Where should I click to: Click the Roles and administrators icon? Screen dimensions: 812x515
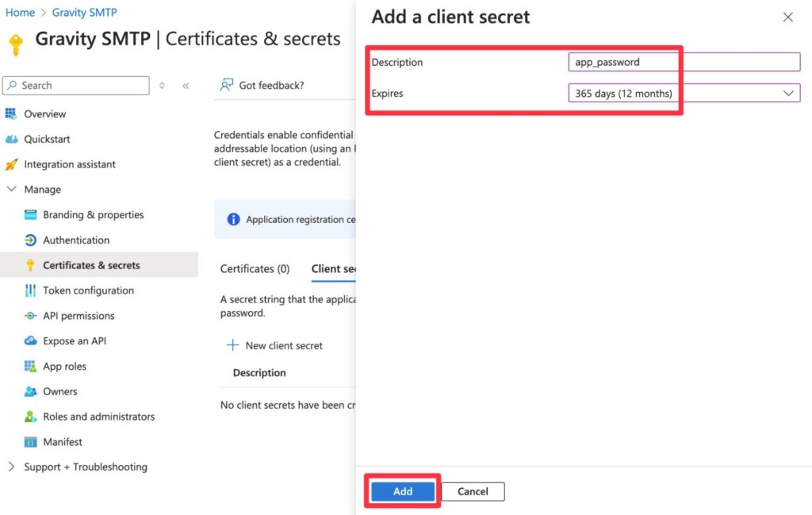tap(31, 417)
